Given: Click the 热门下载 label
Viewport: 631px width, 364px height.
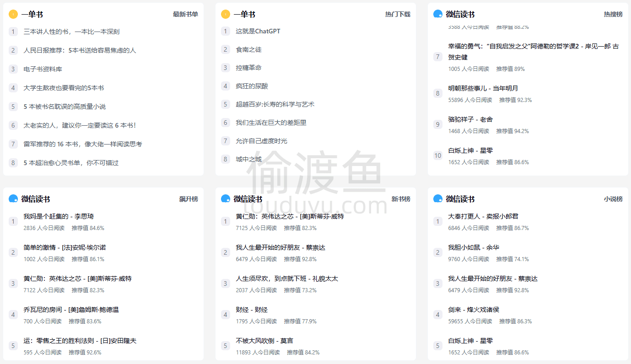Looking at the screenshot, I should pos(398,14).
